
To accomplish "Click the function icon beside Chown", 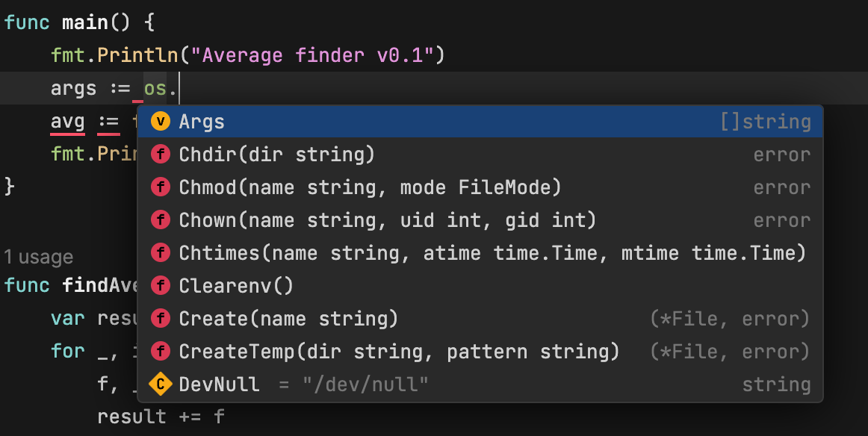I will coord(161,220).
